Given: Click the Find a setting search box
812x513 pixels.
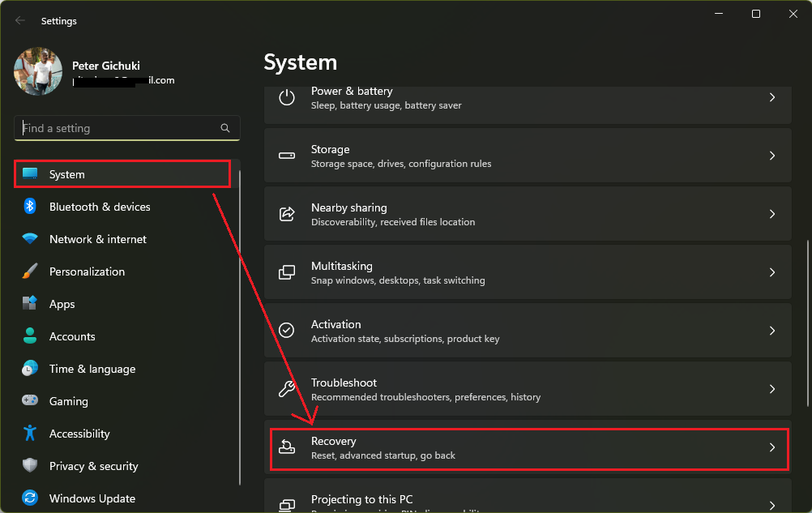Looking at the screenshot, I should 118,128.
